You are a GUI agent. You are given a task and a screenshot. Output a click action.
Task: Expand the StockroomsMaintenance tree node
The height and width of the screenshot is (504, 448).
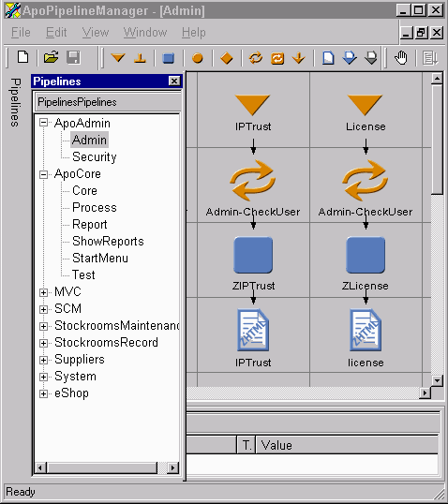pos(43,326)
